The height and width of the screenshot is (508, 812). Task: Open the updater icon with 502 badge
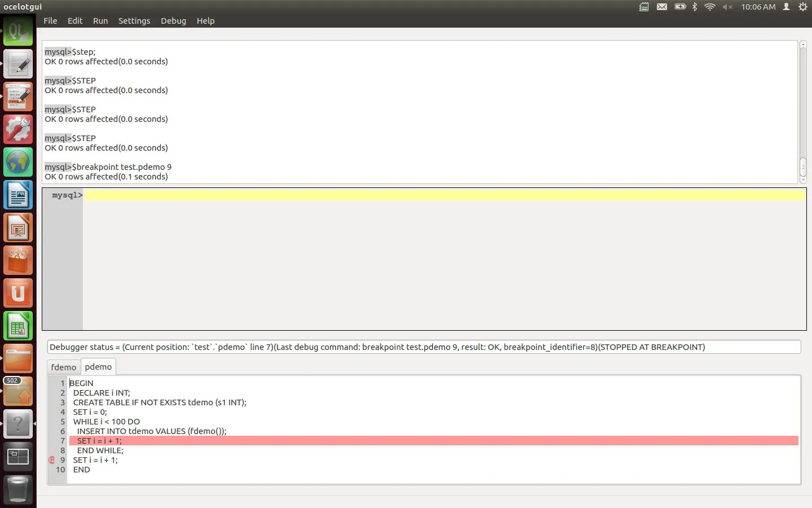coord(18,392)
